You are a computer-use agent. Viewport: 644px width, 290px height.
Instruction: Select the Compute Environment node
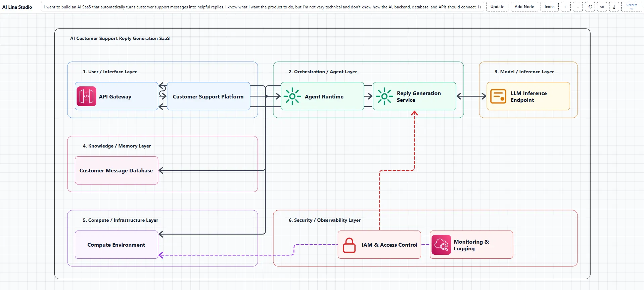click(116, 245)
